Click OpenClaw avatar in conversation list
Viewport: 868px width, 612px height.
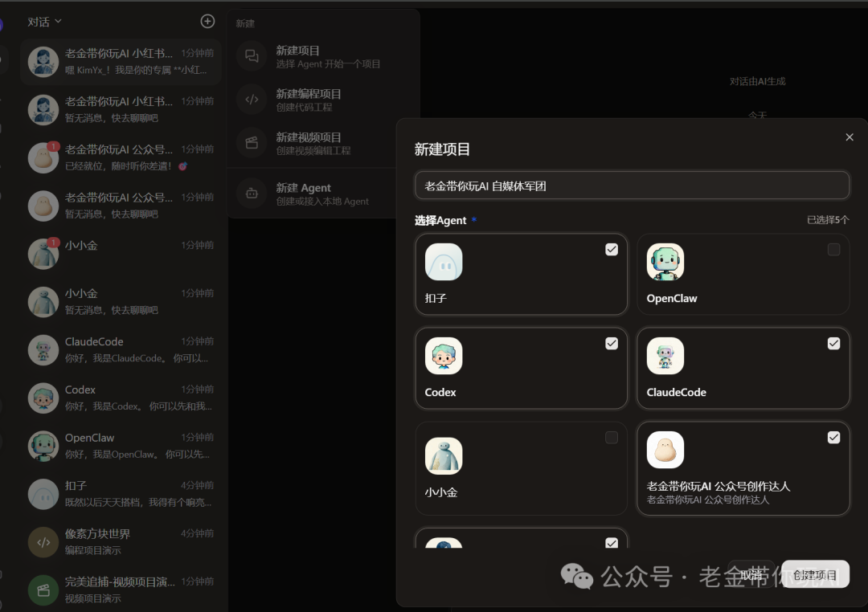[43, 446]
